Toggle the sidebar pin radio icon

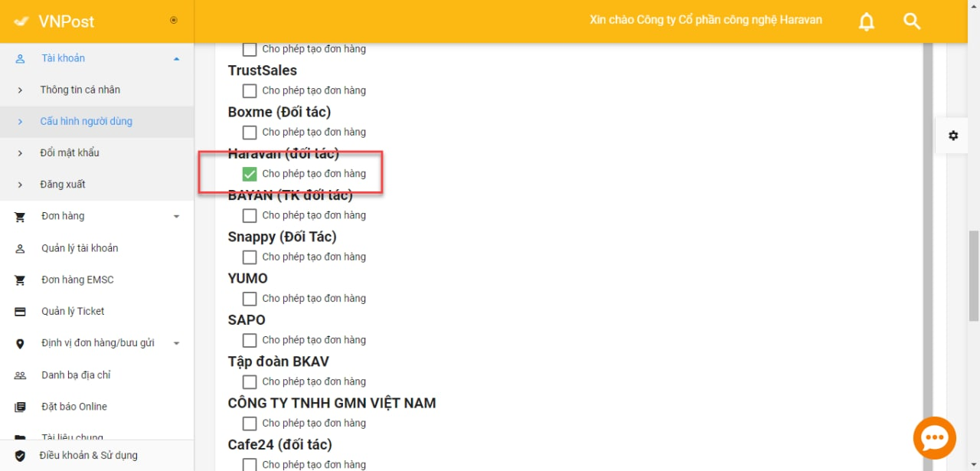174,20
